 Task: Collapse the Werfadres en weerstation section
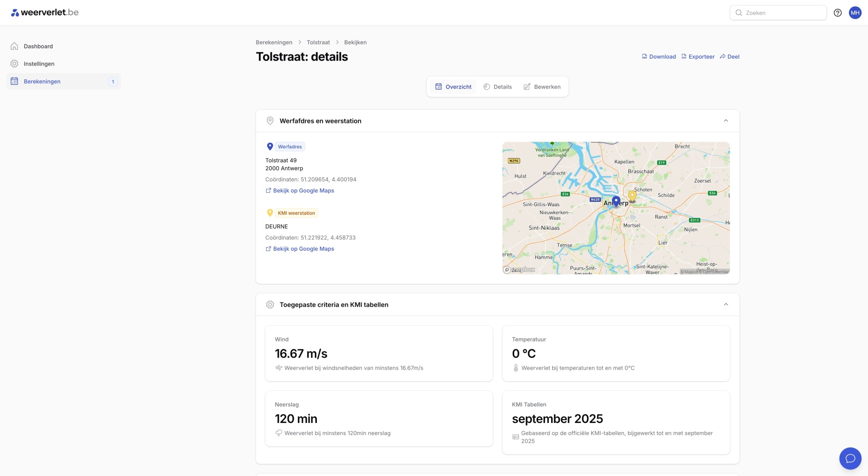point(726,121)
